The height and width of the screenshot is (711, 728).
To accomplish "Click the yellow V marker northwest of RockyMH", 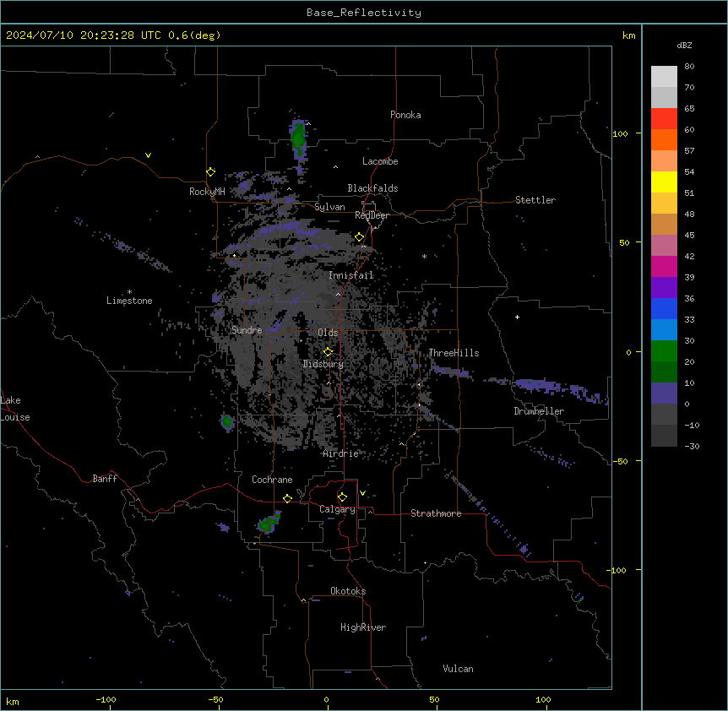I will point(148,155).
